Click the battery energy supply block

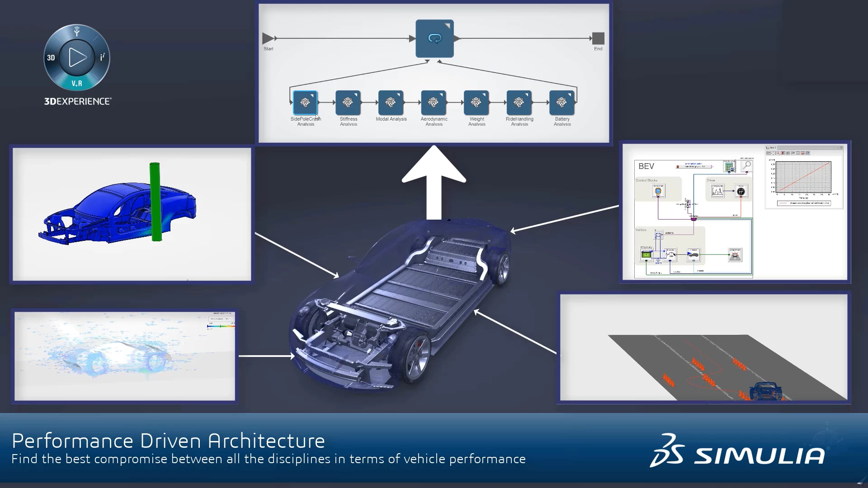click(646, 255)
